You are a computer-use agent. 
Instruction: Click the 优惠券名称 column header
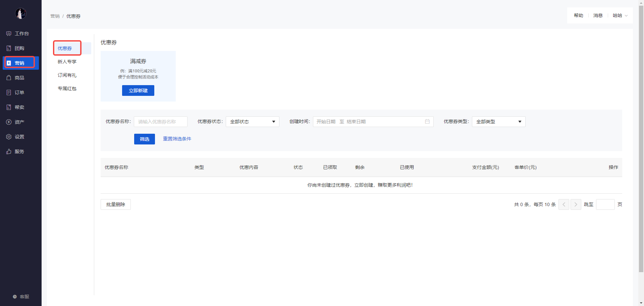116,167
